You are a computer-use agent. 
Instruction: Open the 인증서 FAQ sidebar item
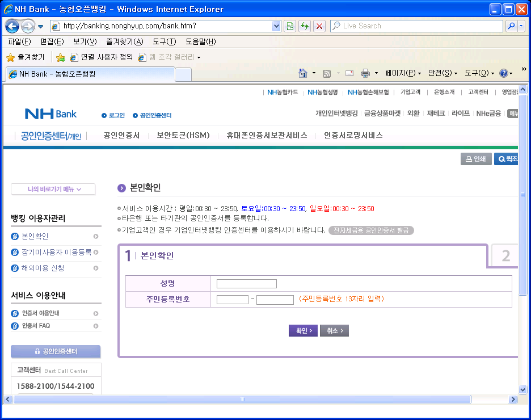pos(54,326)
